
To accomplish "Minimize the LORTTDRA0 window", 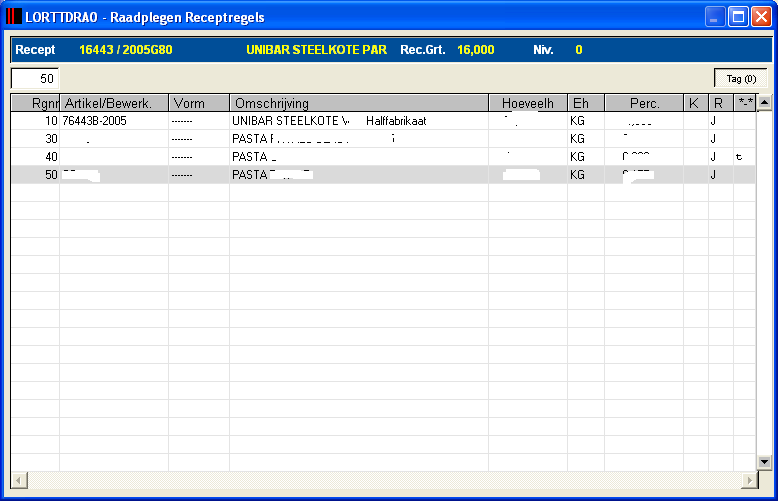I will tap(715, 17).
